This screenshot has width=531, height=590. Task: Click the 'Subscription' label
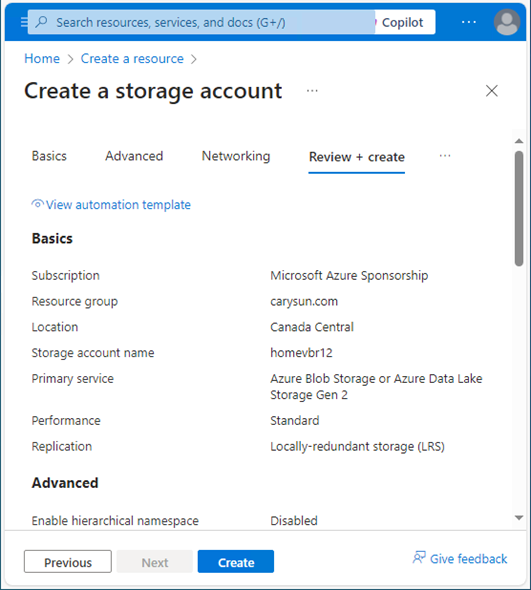pos(65,275)
